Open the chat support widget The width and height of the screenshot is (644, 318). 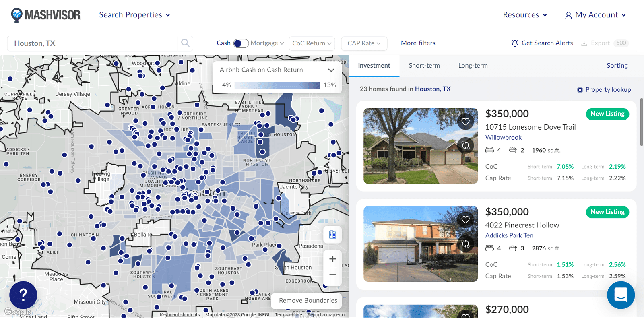tap(621, 295)
